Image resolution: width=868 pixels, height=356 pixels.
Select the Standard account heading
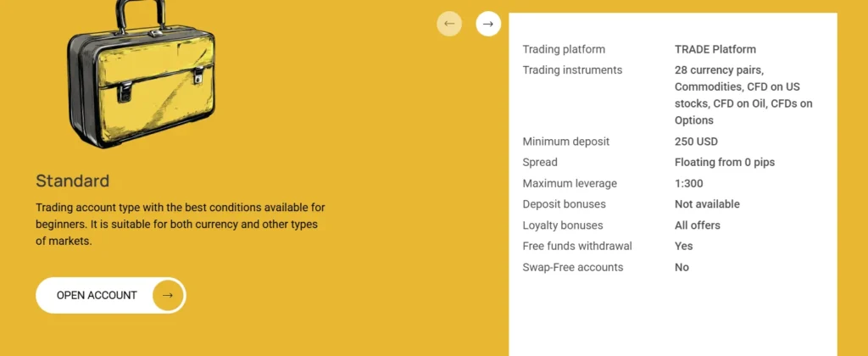tap(72, 181)
